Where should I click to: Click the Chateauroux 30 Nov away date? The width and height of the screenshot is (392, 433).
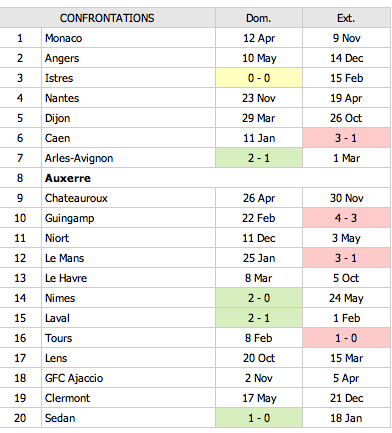click(x=347, y=198)
